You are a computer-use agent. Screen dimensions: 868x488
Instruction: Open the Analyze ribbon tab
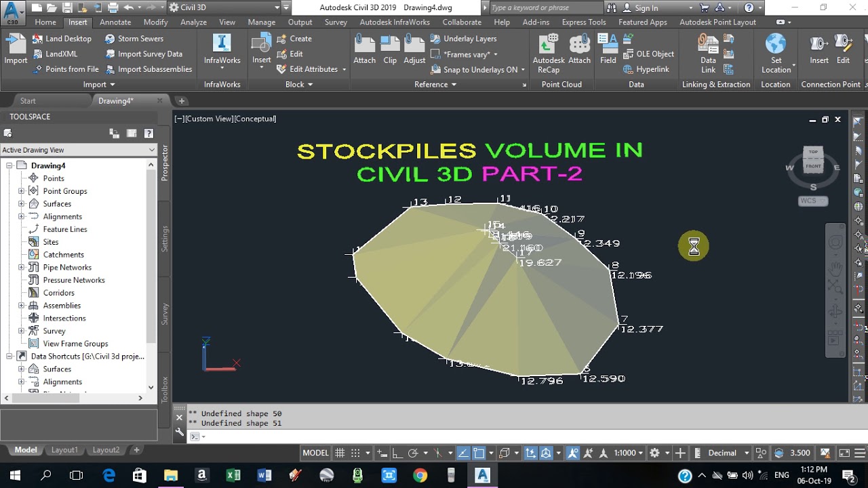point(193,22)
